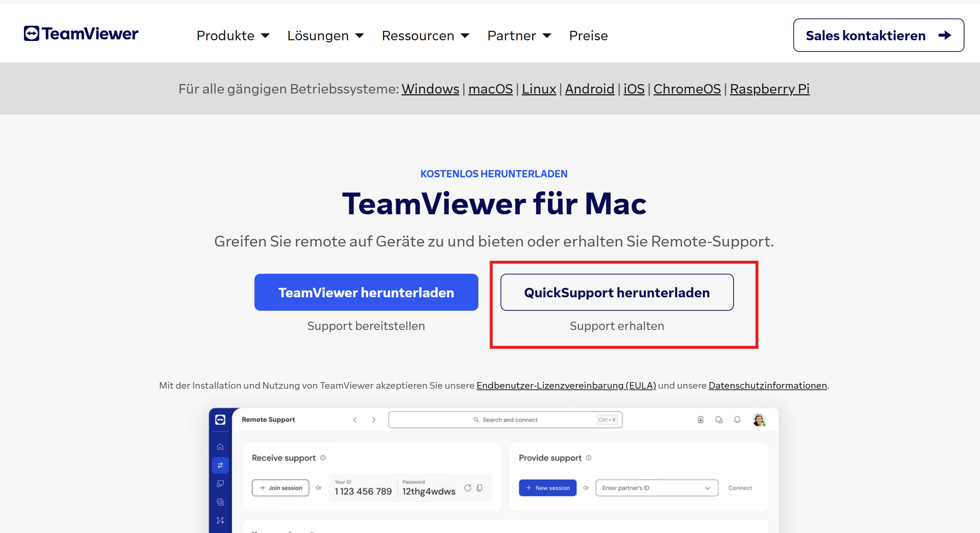Viewport: 980px width, 533px height.
Task: Click the refresh password icon
Action: click(468, 488)
